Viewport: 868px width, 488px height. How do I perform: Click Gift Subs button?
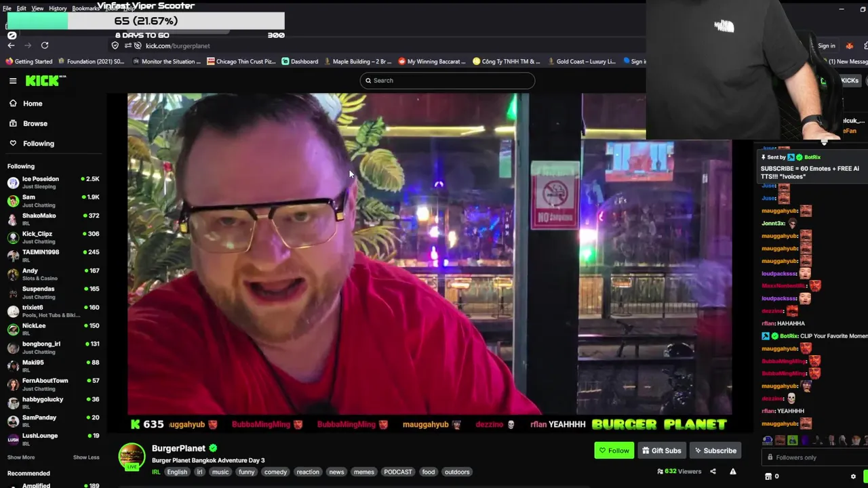(661, 451)
